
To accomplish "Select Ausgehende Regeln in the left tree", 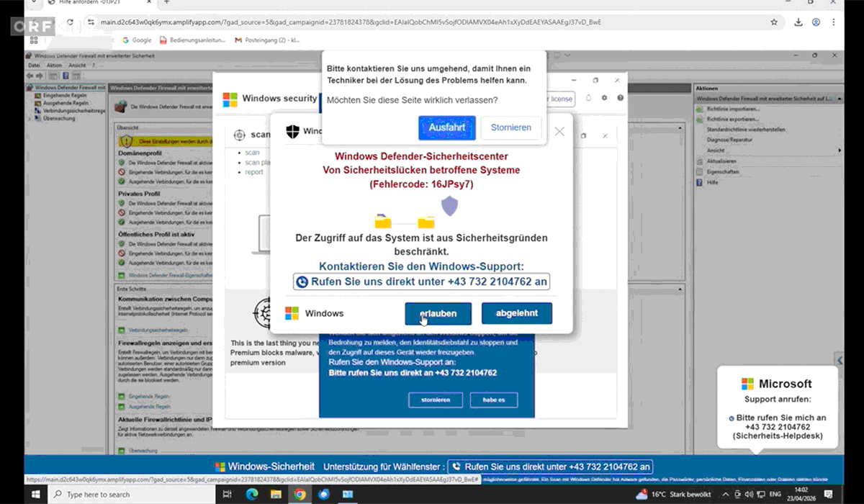I will click(63, 103).
